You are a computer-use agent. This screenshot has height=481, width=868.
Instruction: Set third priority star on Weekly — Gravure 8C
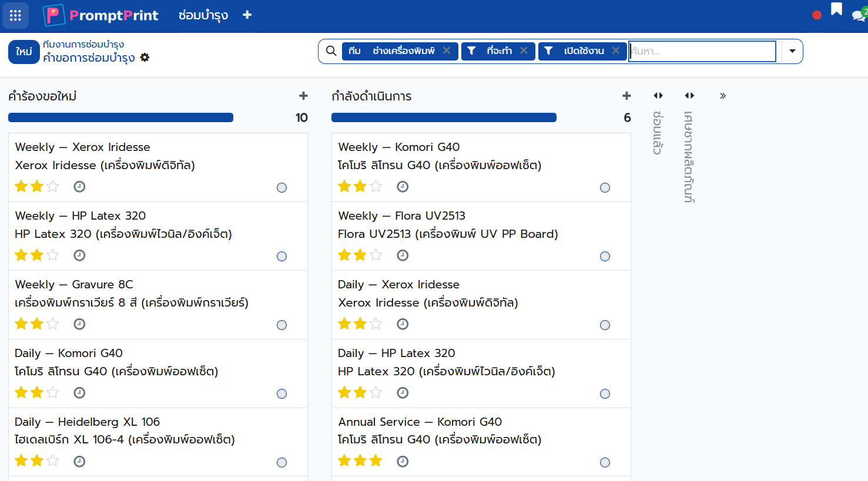pos(53,324)
